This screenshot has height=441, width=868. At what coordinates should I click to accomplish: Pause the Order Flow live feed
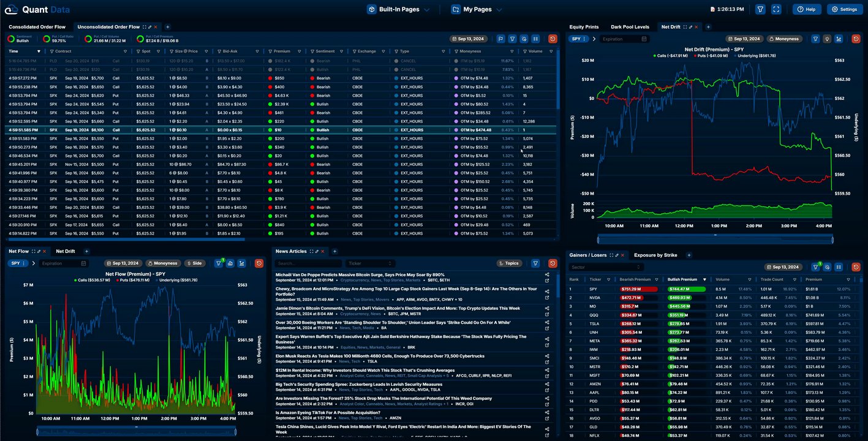click(x=536, y=39)
